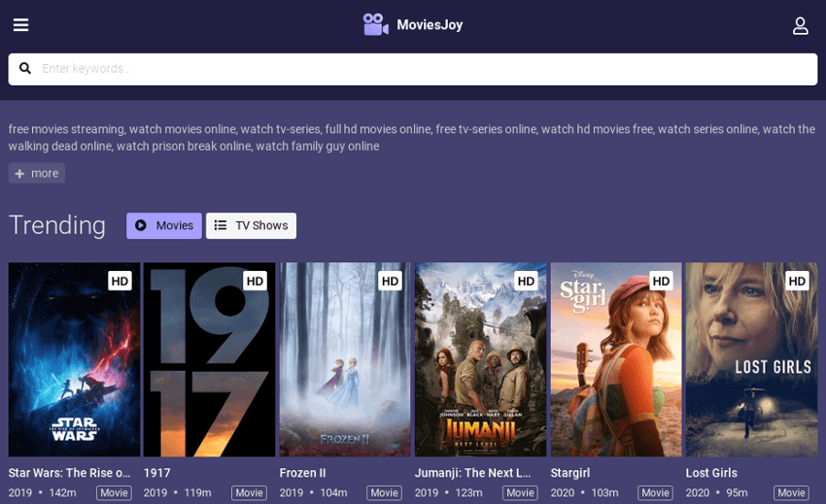Click the HD badge on Star Wars poster

(120, 282)
